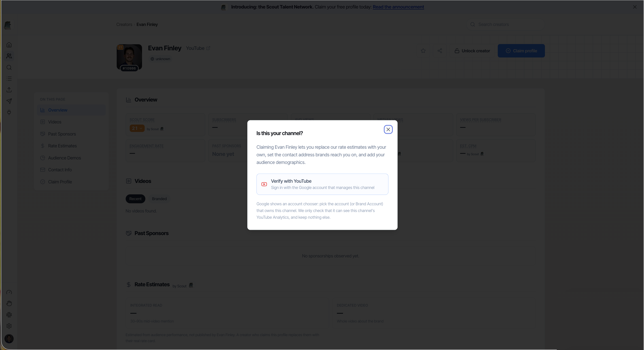The width and height of the screenshot is (644, 350).
Task: Click the 'unknown' location tag
Action: pyautogui.click(x=160, y=59)
